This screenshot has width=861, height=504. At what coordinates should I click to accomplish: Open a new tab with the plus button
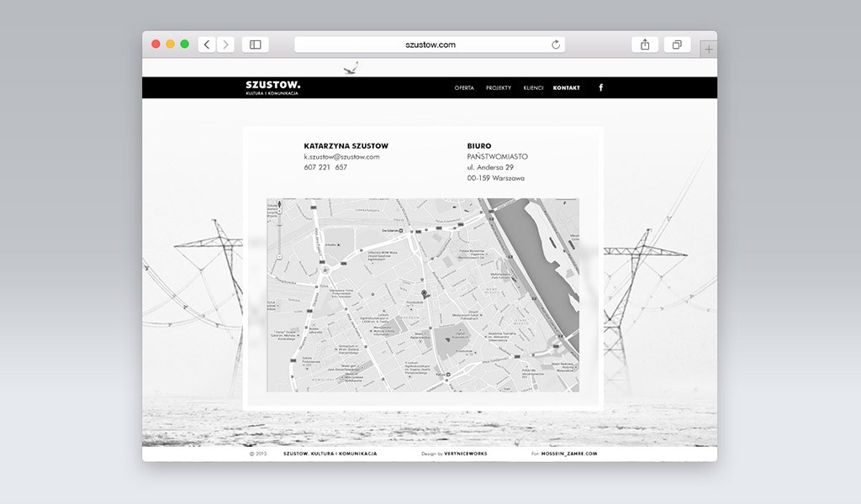tap(709, 50)
